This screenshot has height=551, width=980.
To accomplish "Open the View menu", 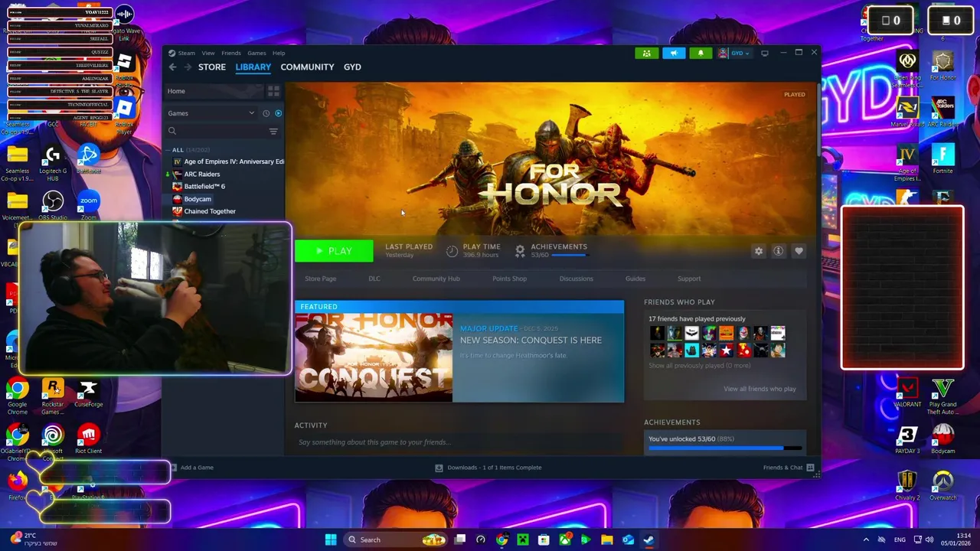I will tap(208, 53).
